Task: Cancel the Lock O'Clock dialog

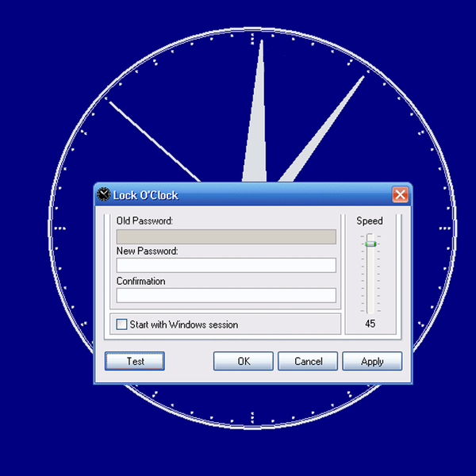Action: pos(308,361)
